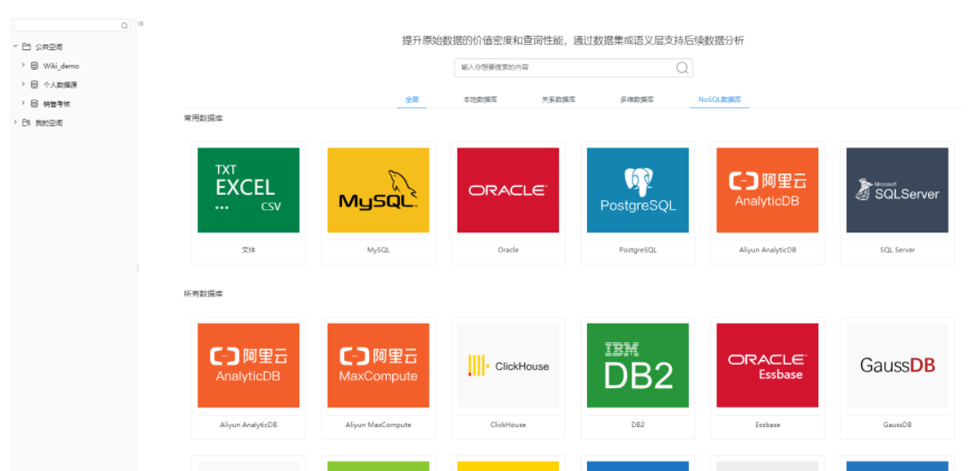980x471 pixels.
Task: Select the 公共空间 tree label
Action: [49, 46]
